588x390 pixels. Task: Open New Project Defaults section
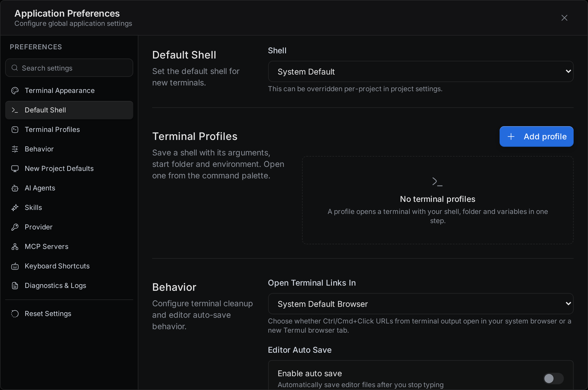[x=69, y=169]
